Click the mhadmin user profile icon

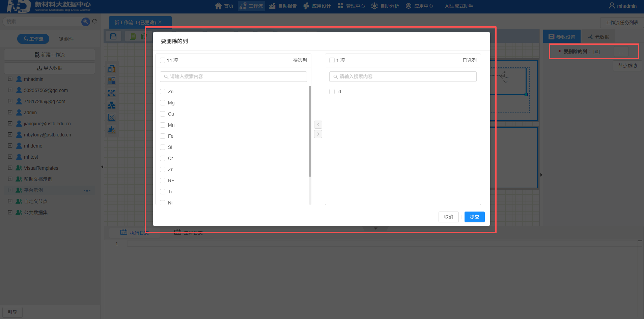(612, 6)
